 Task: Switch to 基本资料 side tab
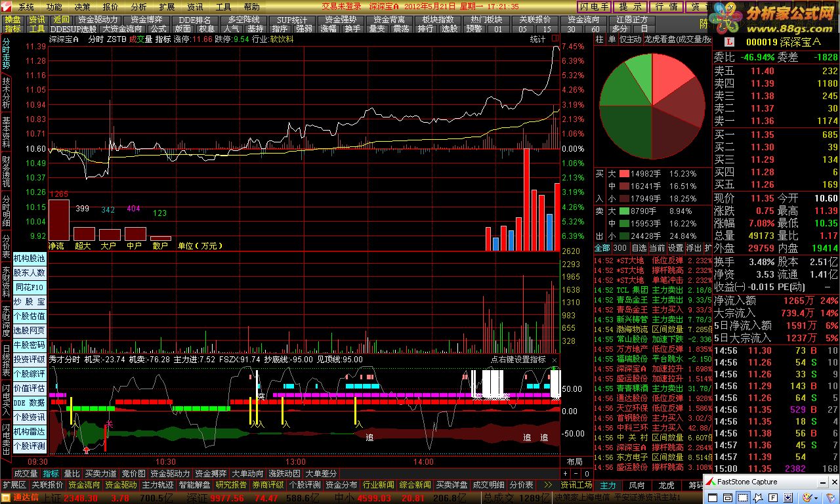[6, 132]
